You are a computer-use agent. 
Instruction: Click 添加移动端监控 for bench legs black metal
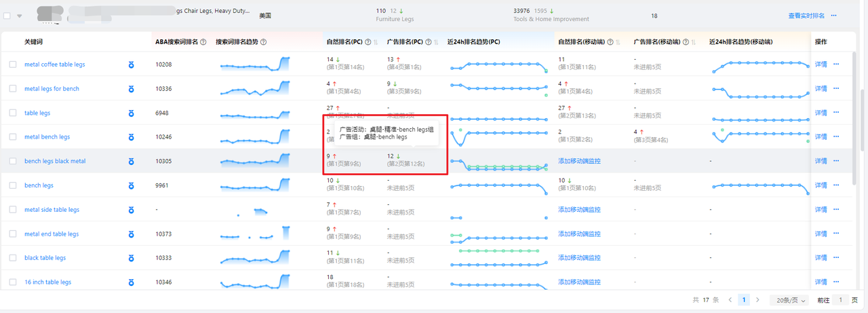coord(579,161)
